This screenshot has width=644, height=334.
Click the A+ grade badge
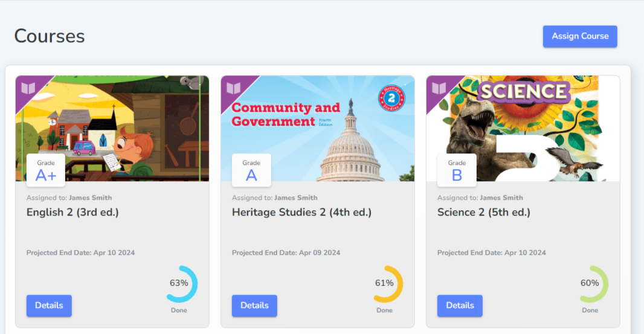(45, 170)
